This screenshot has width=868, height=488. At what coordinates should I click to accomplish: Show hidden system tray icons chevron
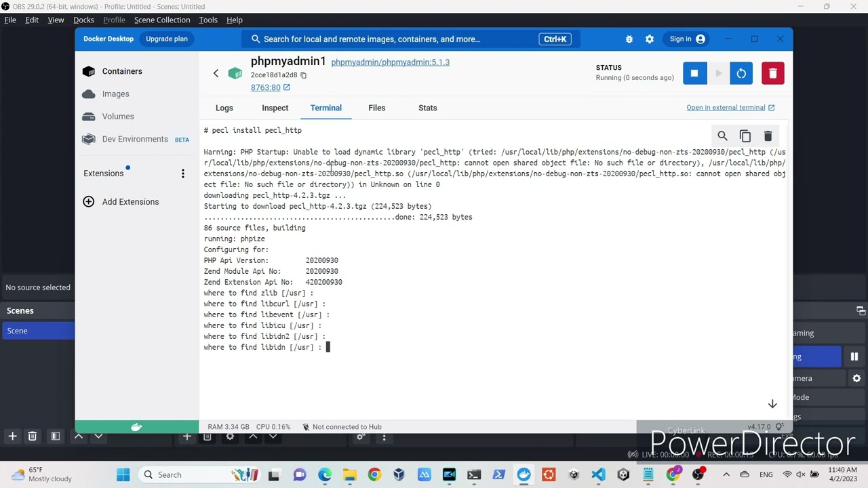726,475
